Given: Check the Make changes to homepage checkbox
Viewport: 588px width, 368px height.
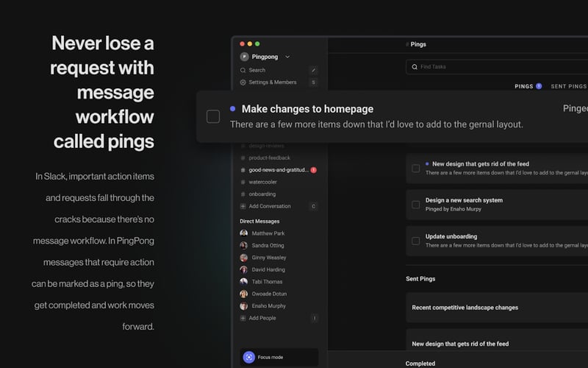Looking at the screenshot, I should pyautogui.click(x=213, y=116).
